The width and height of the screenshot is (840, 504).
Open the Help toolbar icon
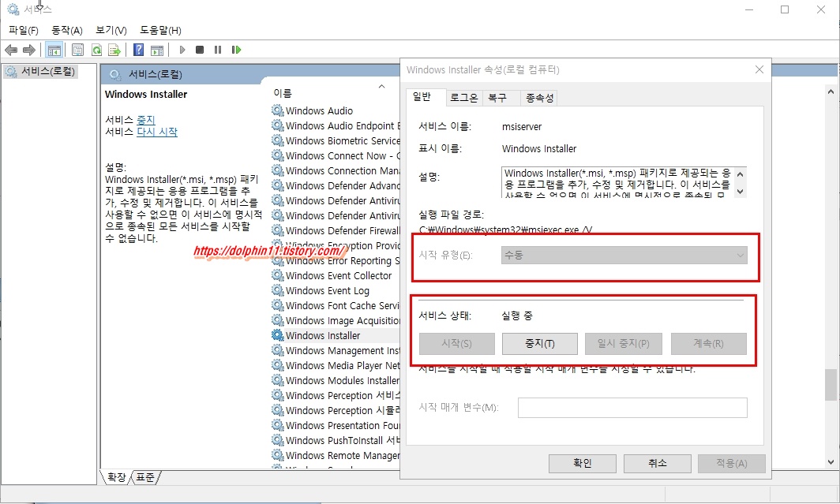[139, 50]
